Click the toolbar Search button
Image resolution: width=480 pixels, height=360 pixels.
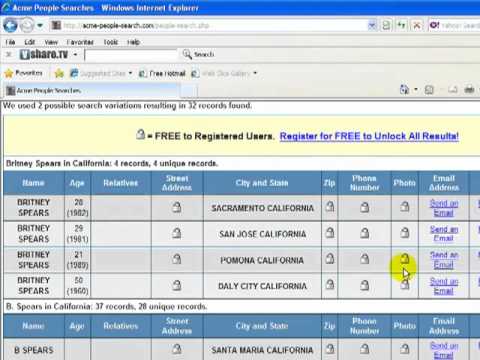pos(198,54)
